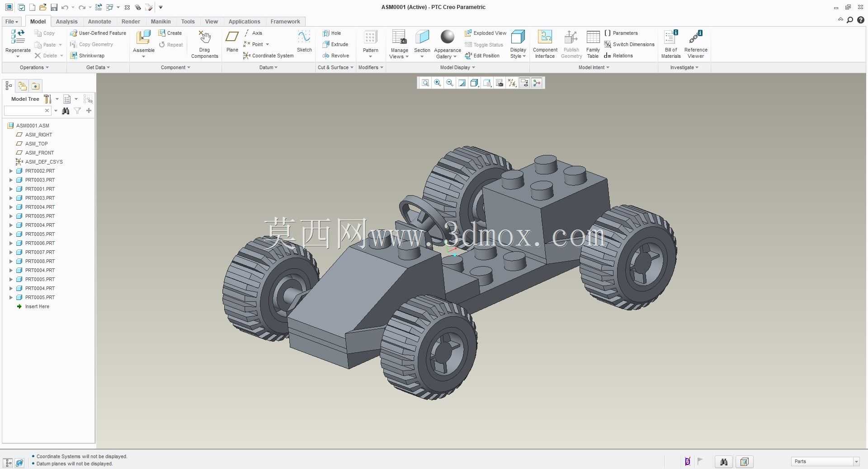Click the Create coordinate system tool
The height and width of the screenshot is (469, 868).
[x=269, y=56]
